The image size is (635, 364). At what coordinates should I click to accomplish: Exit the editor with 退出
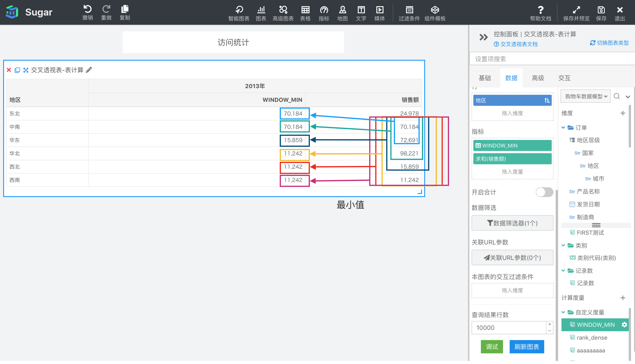620,13
